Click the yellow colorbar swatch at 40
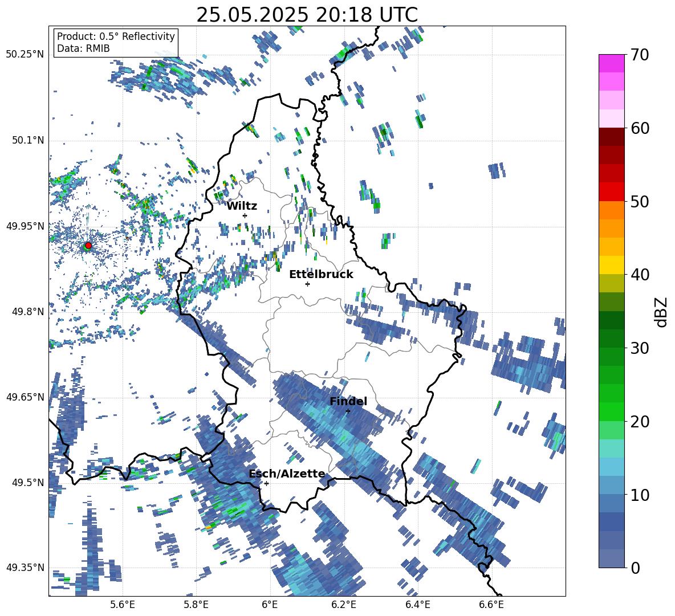675x616 pixels. (x=611, y=265)
